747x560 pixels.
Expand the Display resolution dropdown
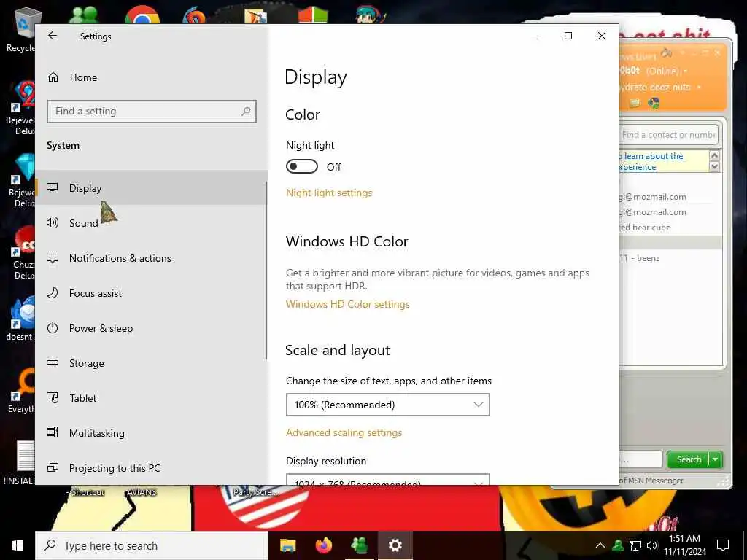pos(388,480)
